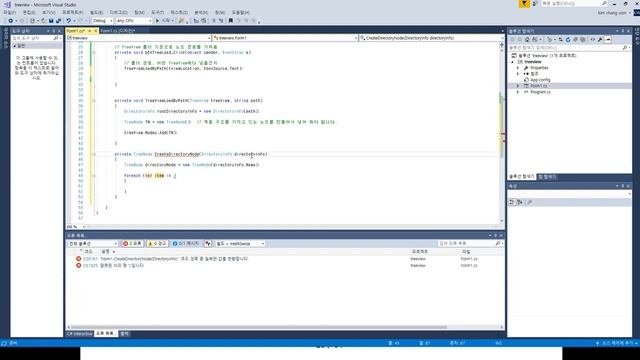This screenshot has height=360, width=640.
Task: Open the kim chang won account dropdown
Action: (x=614, y=13)
